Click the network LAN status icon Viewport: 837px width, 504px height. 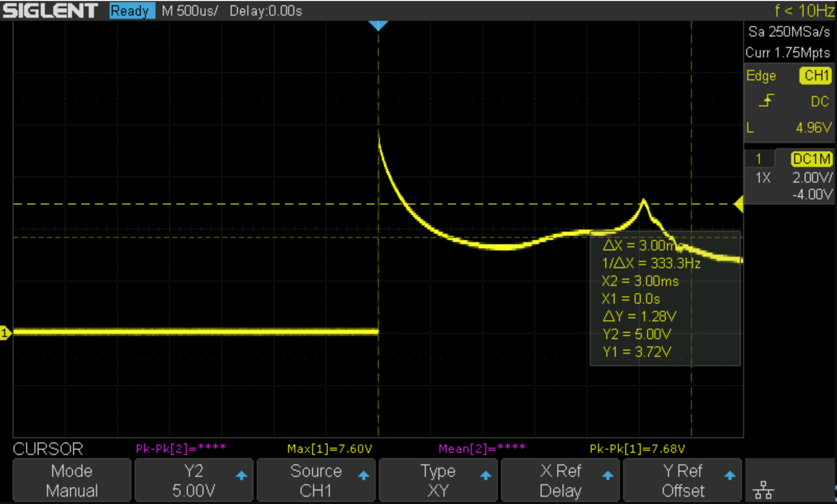coord(763,490)
